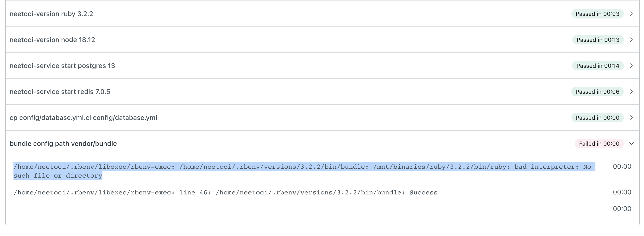Click the 'Passed in 00:13' status badge
The image size is (644, 236).
tap(598, 40)
